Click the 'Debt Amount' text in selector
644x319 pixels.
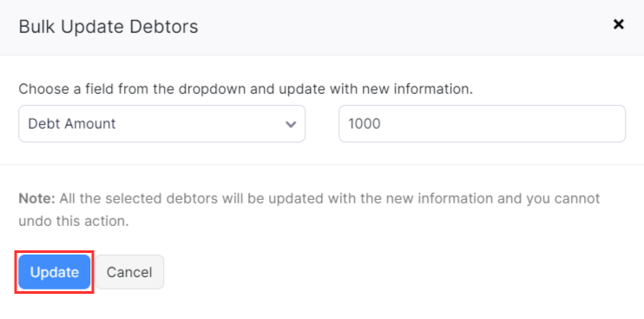72,123
